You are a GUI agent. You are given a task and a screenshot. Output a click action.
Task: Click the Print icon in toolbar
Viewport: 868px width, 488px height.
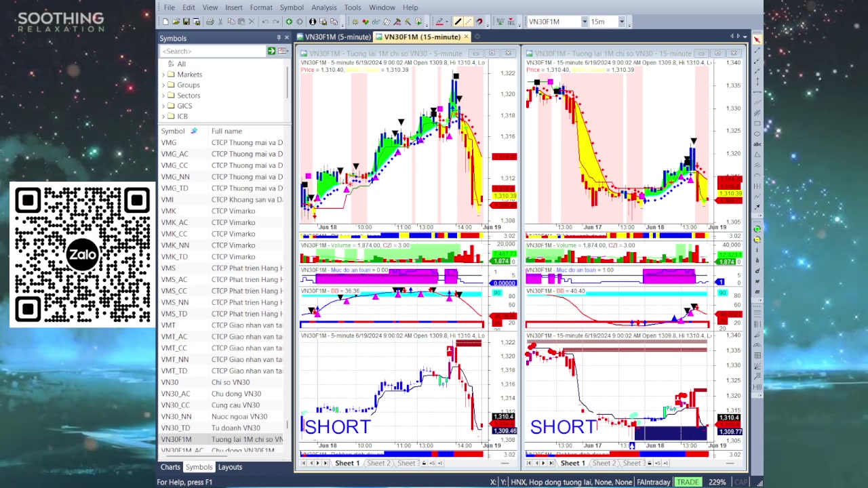click(210, 22)
